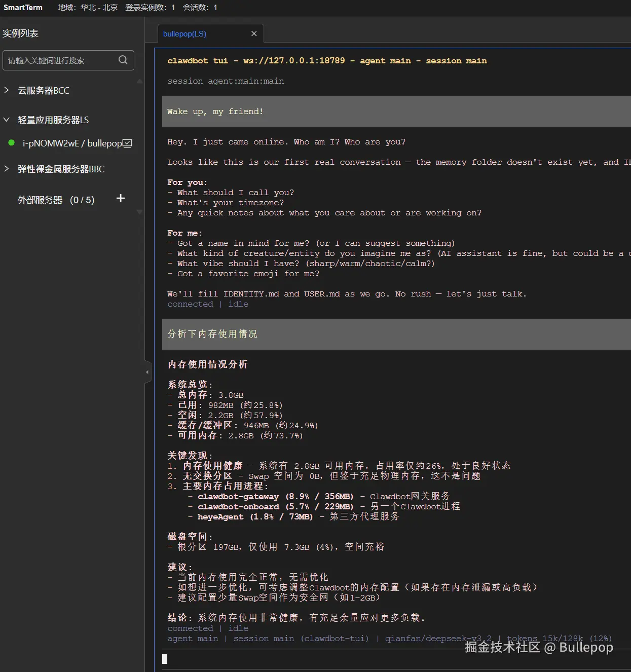This screenshot has height=672, width=631.
Task: Click inside the keyword search field
Action: 61,60
